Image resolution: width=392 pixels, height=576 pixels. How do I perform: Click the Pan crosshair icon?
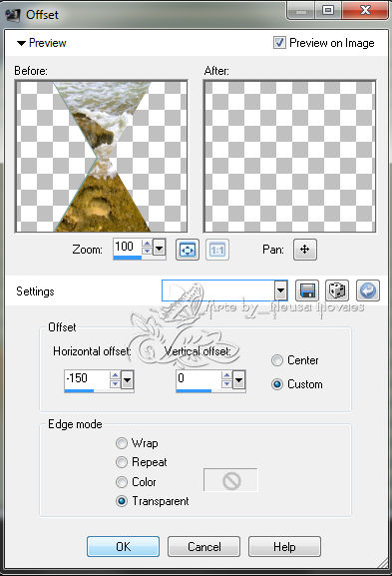click(304, 250)
